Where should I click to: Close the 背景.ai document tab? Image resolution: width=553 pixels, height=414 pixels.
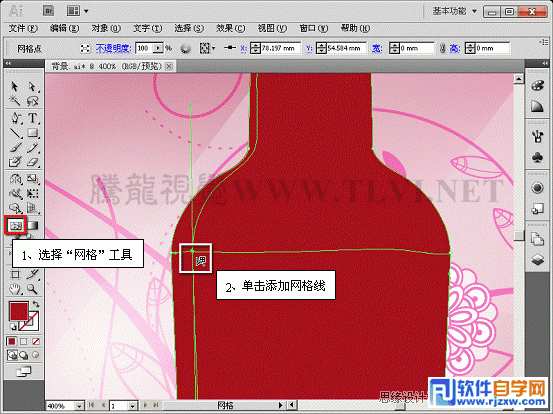pos(169,66)
